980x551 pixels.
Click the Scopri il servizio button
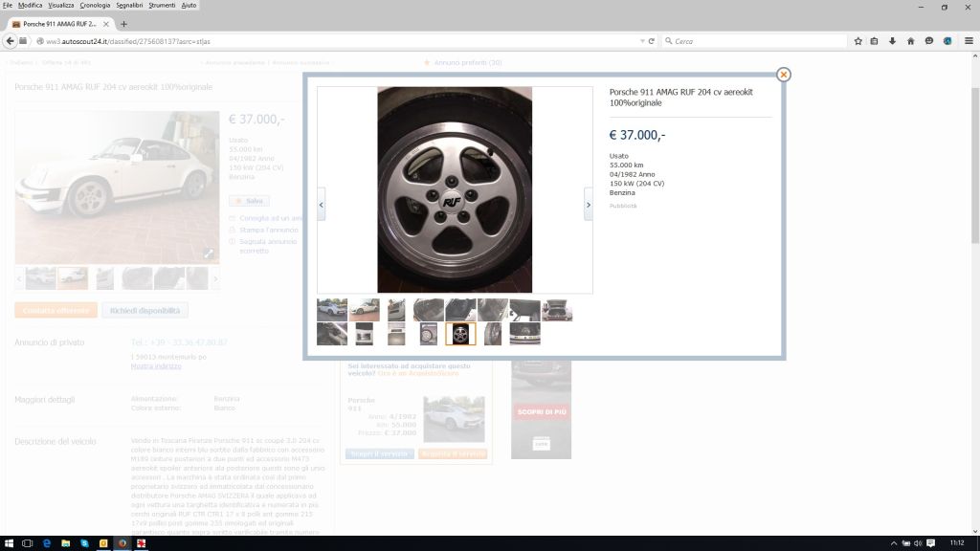click(x=379, y=453)
